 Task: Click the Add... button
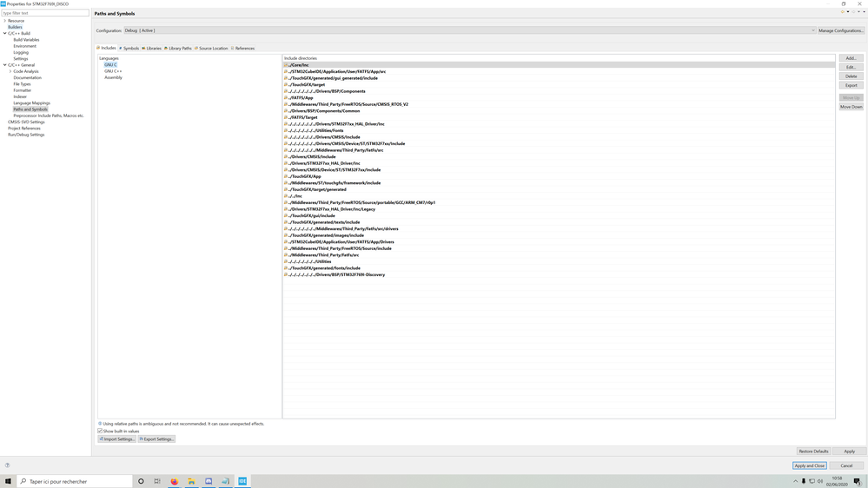click(851, 58)
